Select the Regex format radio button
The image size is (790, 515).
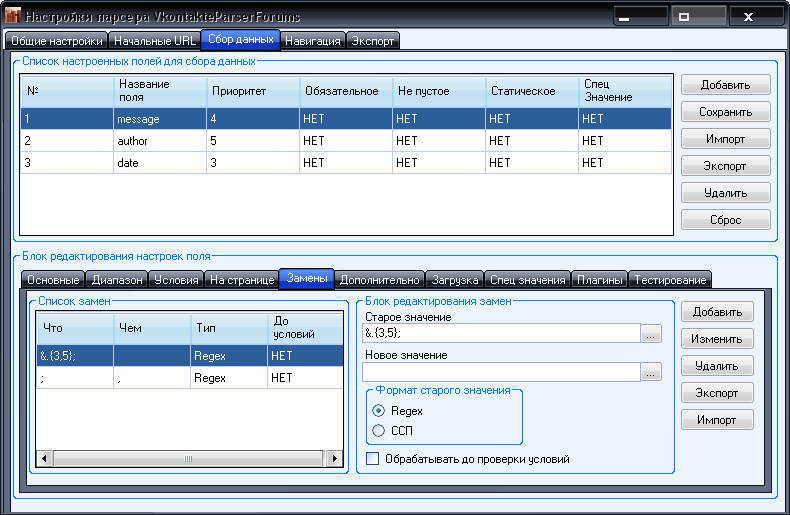tap(378, 411)
